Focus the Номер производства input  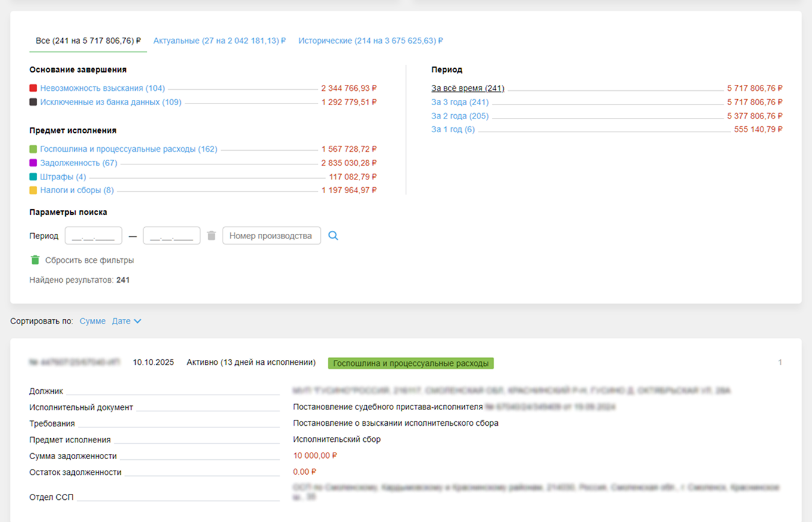[271, 236]
